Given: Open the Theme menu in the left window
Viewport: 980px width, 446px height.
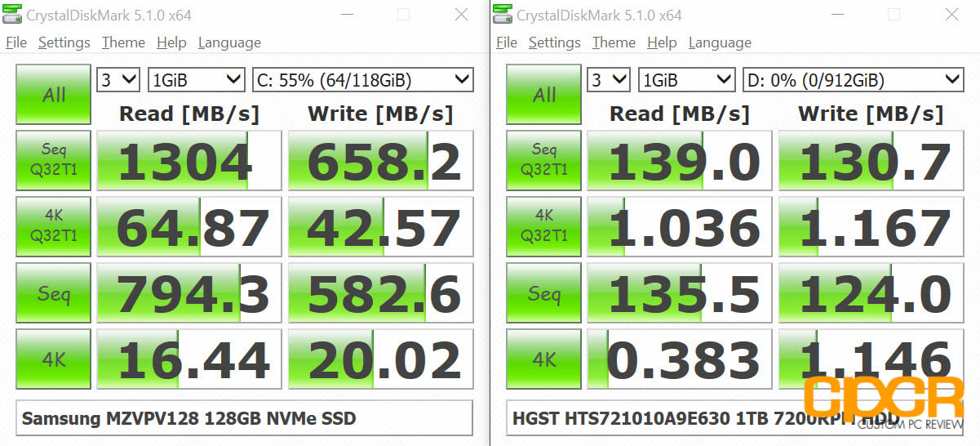Looking at the screenshot, I should pyautogui.click(x=123, y=42).
